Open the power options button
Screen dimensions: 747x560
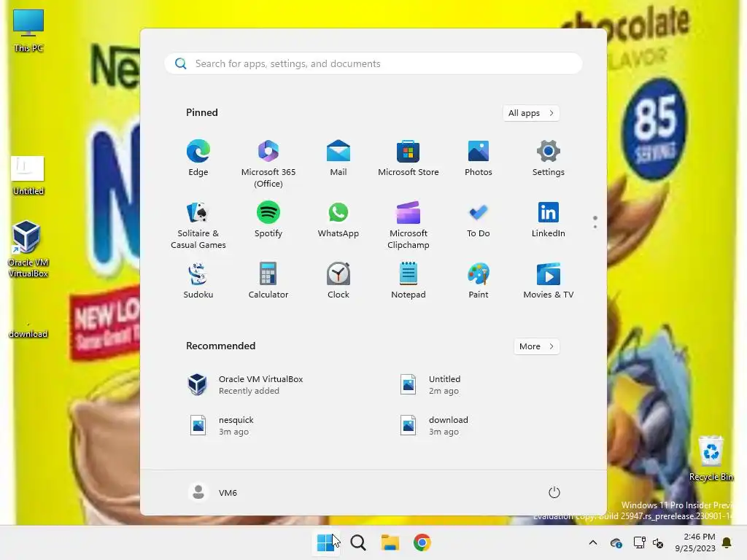(x=554, y=492)
